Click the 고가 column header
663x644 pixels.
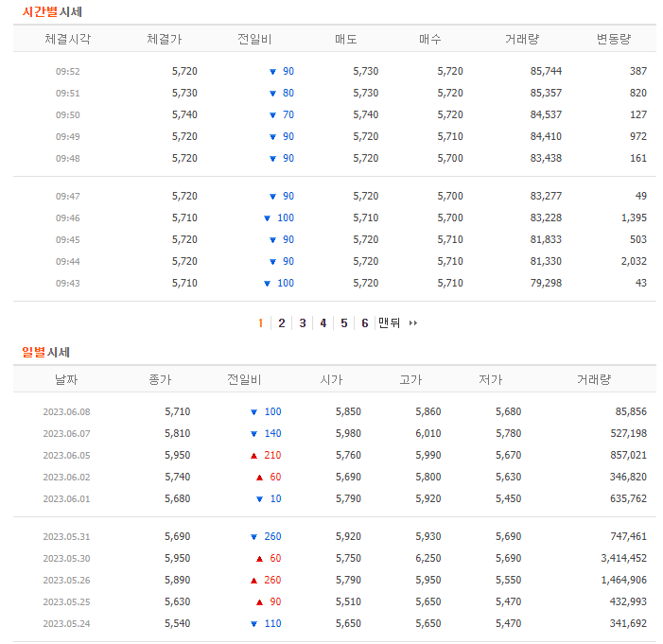410,379
